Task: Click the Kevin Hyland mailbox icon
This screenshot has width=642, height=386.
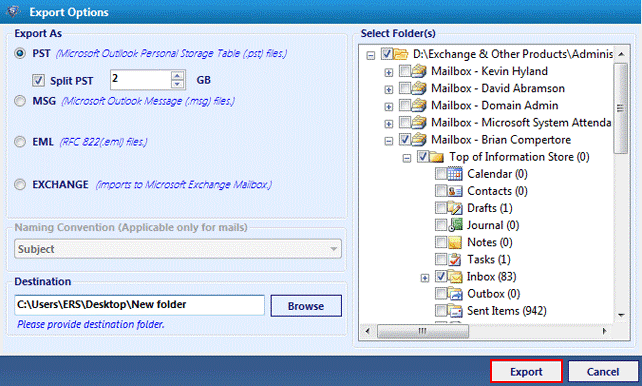Action: 419,71
